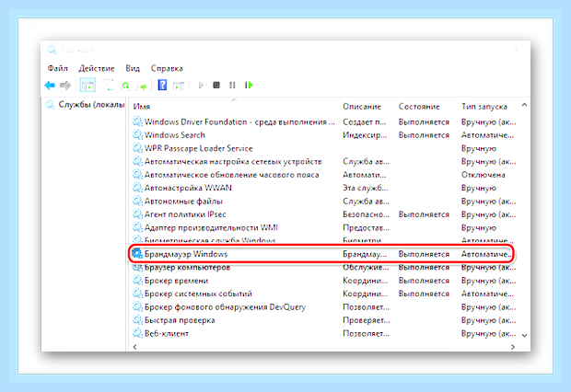Click the gear icon of Быстрая проверка

coord(137,320)
